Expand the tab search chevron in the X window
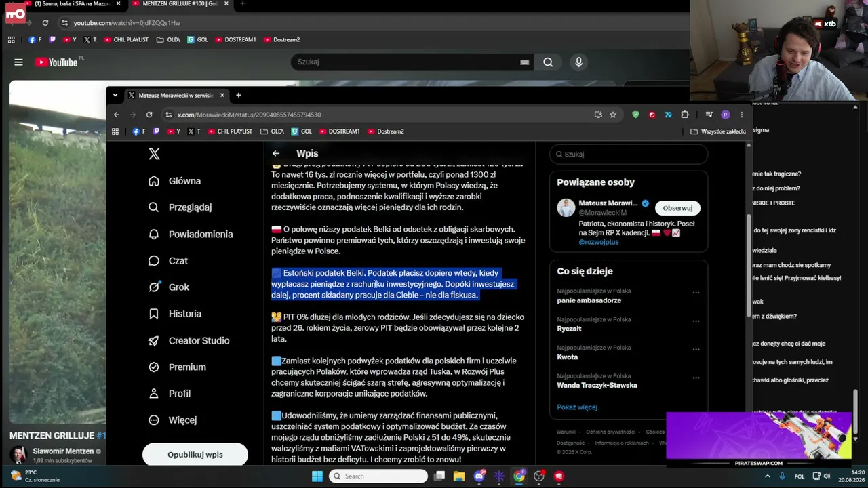The width and height of the screenshot is (868, 488). pyautogui.click(x=115, y=95)
